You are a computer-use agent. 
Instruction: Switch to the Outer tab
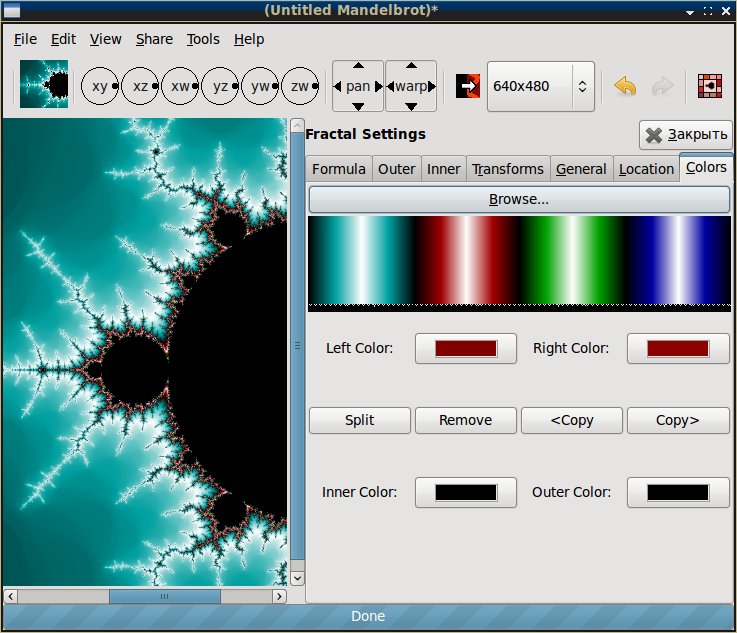pyautogui.click(x=397, y=169)
